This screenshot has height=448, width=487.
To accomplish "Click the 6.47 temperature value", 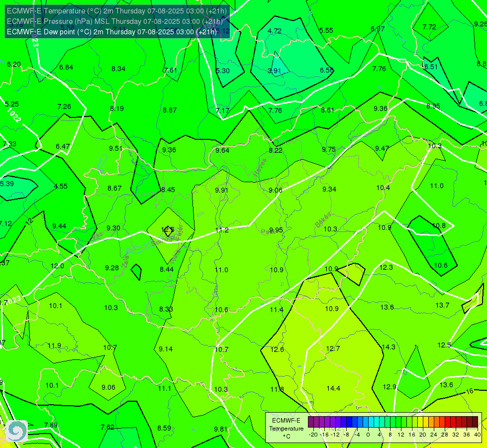I will (x=63, y=146).
